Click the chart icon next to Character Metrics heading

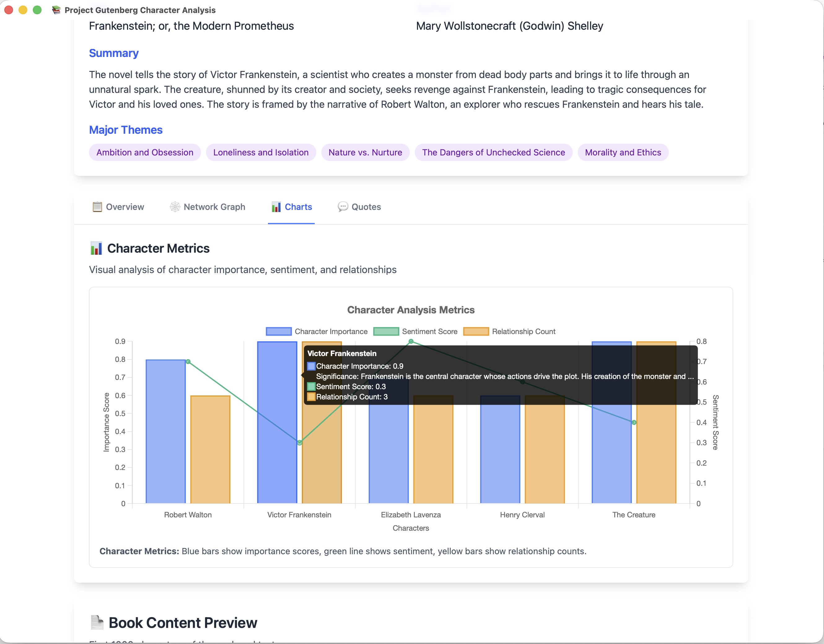click(96, 249)
